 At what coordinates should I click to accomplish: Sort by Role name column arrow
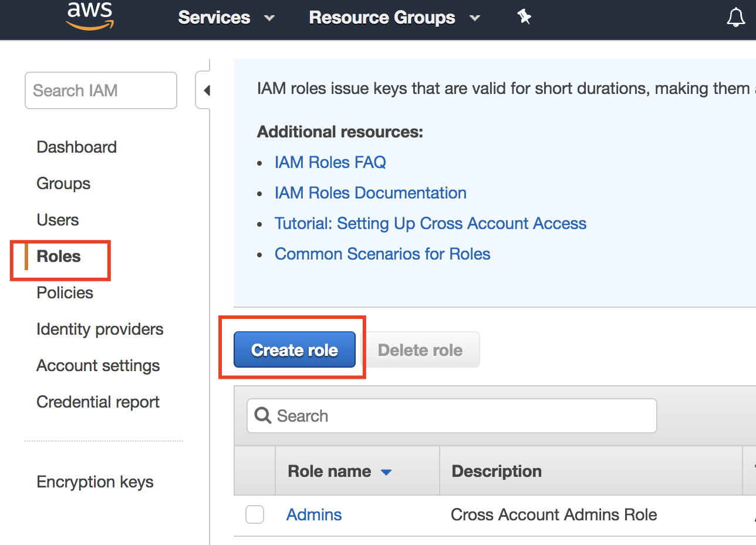[386, 472]
